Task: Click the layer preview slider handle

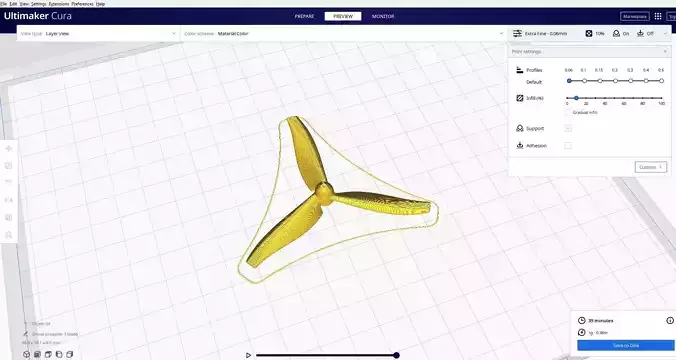Action: click(396, 355)
